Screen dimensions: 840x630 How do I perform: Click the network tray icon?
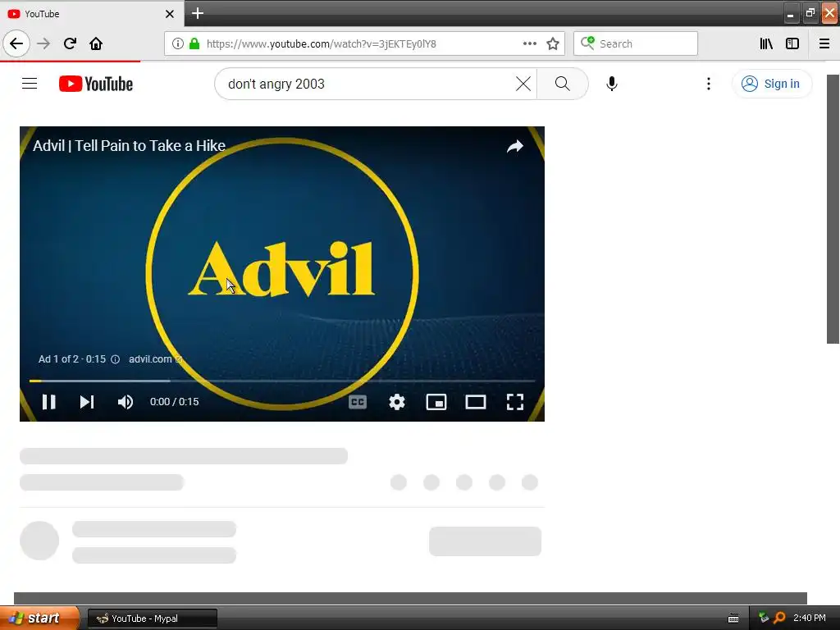(764, 619)
